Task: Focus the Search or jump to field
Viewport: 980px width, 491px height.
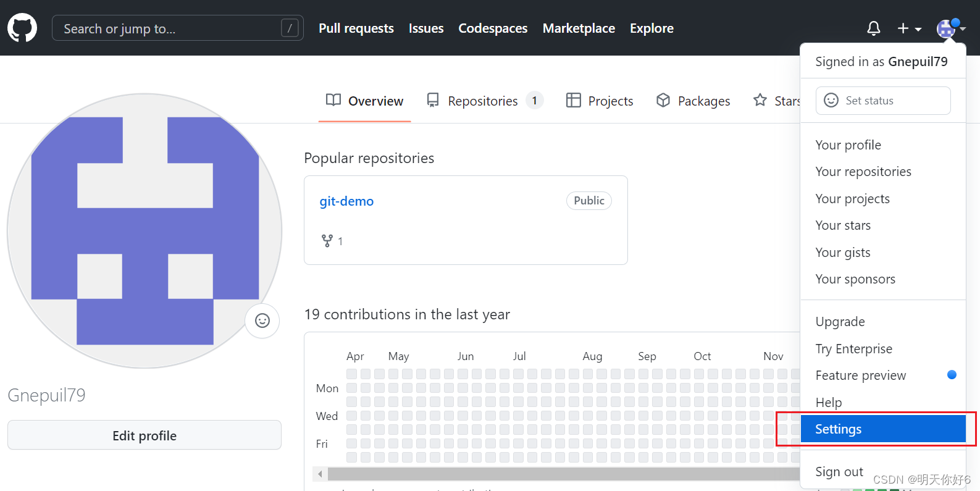Action: point(178,28)
